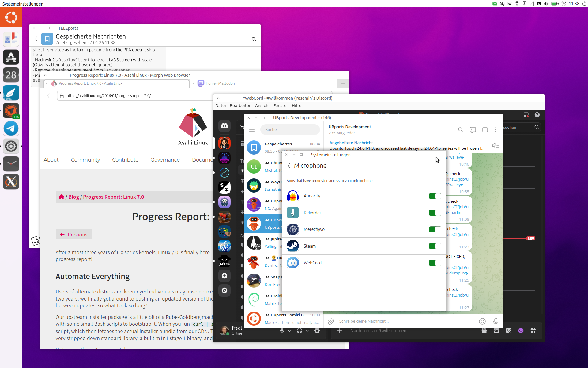
Task: Expand microphone input options in WebCord
Action: tap(290, 331)
